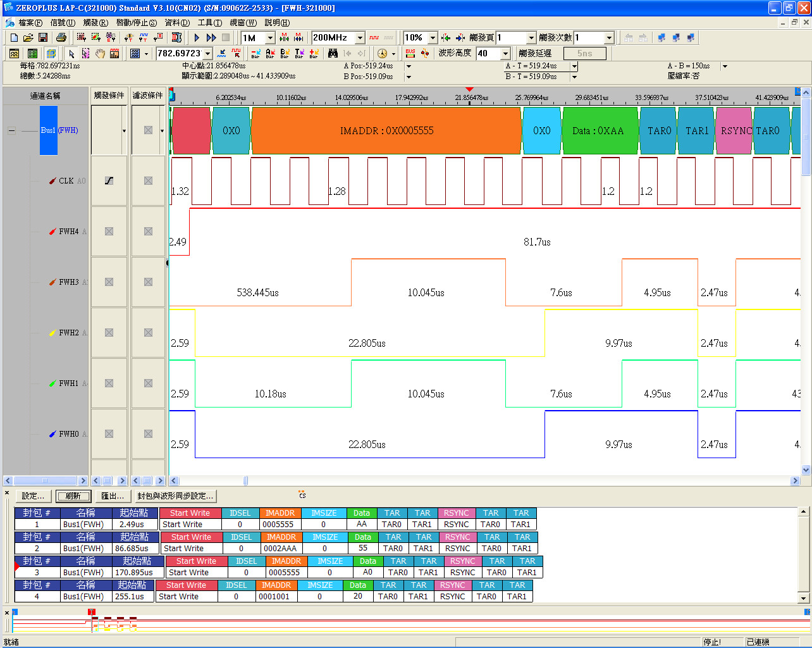Click the 刷新 refresh button
The height and width of the screenshot is (648, 812).
73,496
